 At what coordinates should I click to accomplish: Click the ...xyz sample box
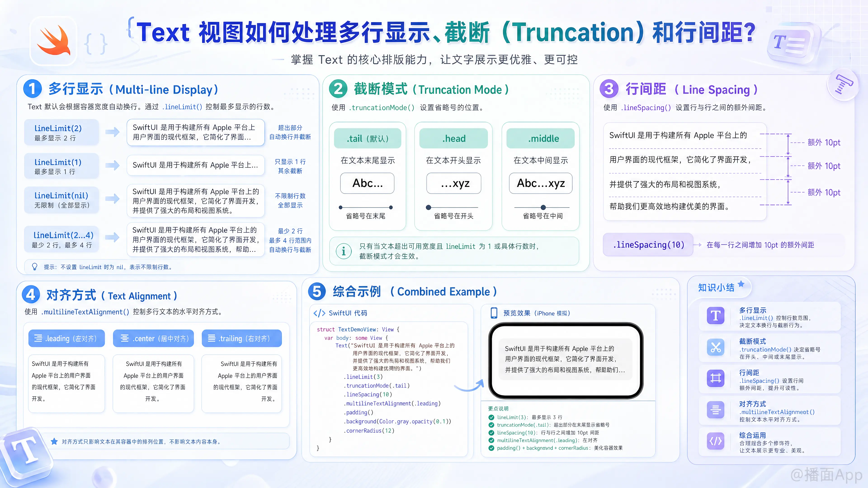pos(453,183)
